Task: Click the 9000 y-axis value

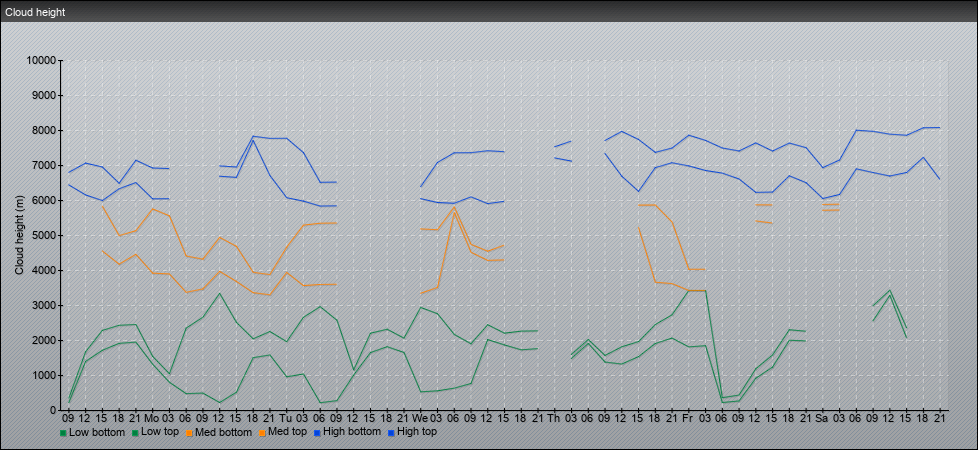Action: pyautogui.click(x=44, y=95)
